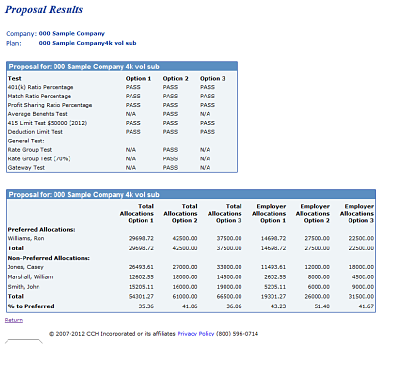Click the Non-Preferred Allocations section label
The width and height of the screenshot is (400, 387).
point(49,258)
